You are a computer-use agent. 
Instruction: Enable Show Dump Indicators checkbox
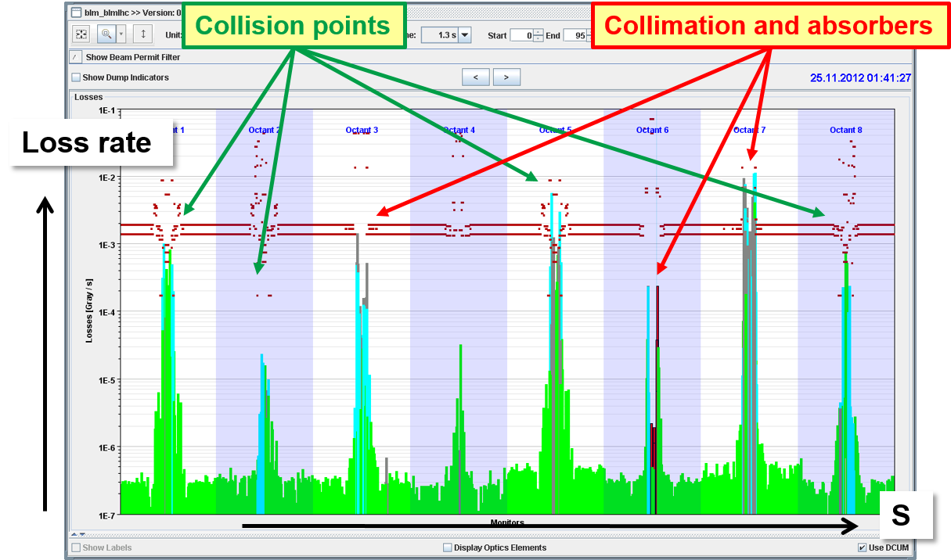pos(76,77)
